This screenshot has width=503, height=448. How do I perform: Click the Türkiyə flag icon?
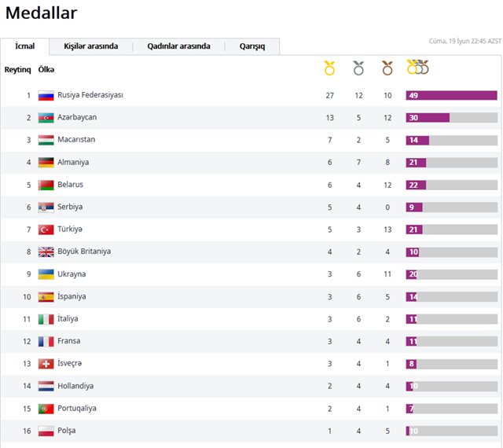pos(46,230)
